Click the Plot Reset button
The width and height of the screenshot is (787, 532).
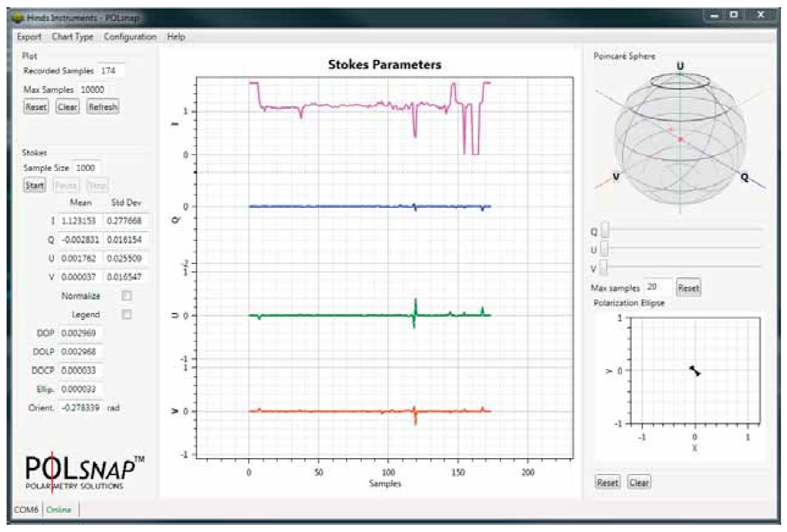pos(36,107)
